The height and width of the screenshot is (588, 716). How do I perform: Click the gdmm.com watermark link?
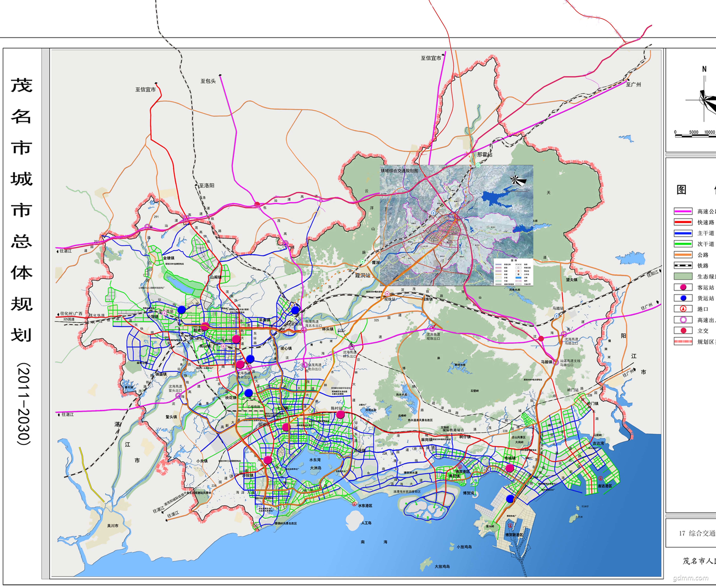[691, 577]
